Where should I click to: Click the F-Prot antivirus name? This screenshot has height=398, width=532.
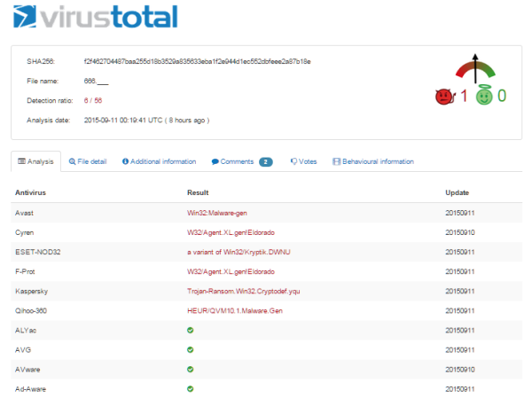25,271
